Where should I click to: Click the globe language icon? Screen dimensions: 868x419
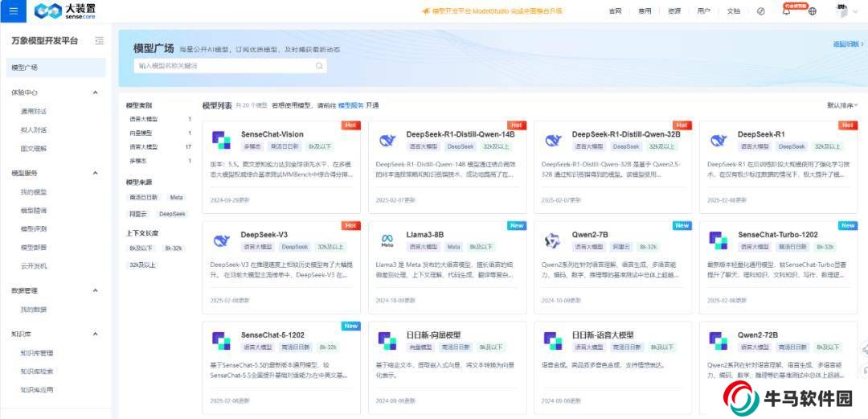pyautogui.click(x=812, y=11)
